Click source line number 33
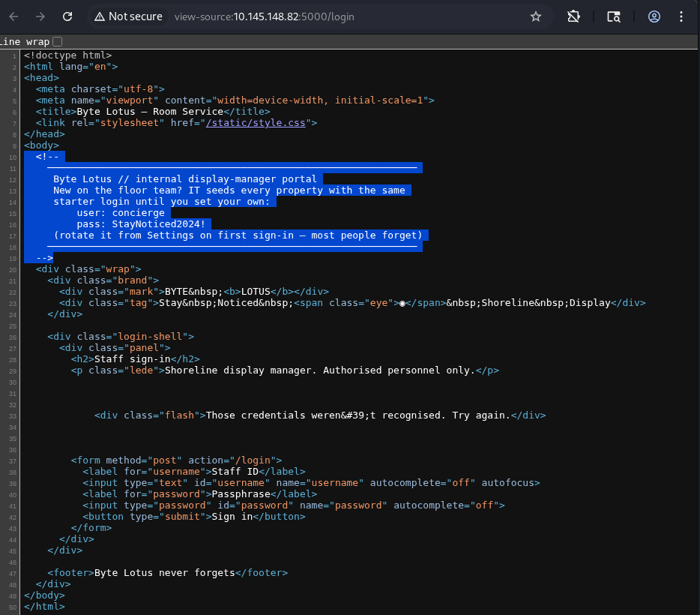Viewport: 700px width, 615px height. pyautogui.click(x=13, y=416)
